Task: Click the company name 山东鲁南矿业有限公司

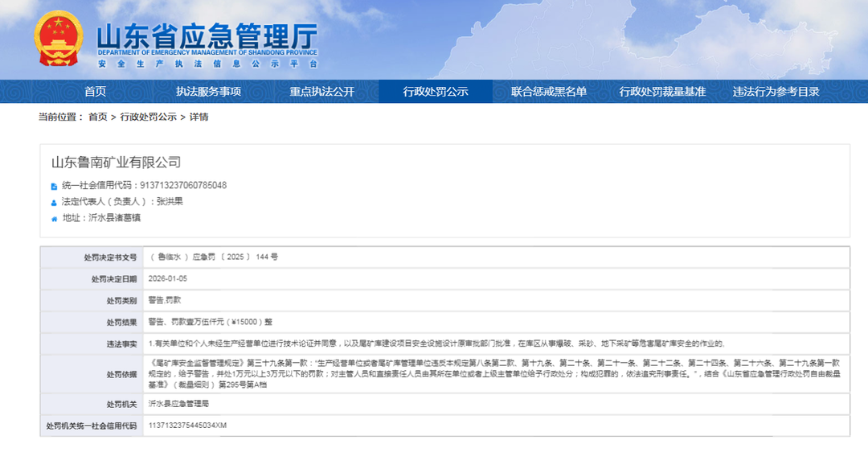Action: [117, 163]
